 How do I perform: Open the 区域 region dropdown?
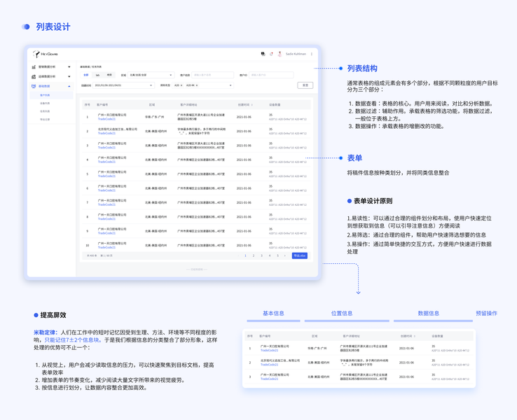pyautogui.click(x=151, y=75)
